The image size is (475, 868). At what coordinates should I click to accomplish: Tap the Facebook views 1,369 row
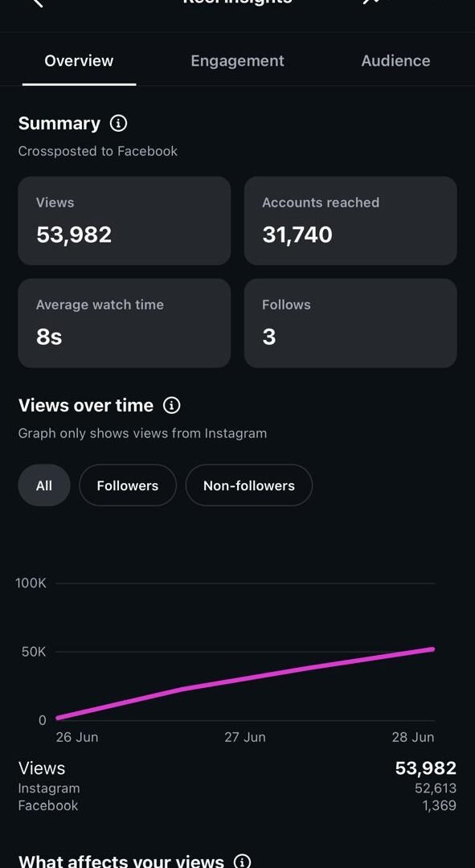[238, 805]
